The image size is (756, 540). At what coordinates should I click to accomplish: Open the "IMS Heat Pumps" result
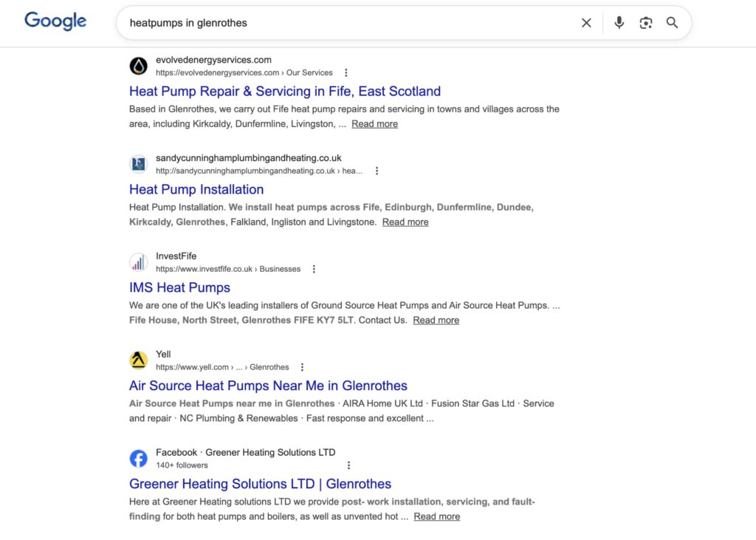179,287
